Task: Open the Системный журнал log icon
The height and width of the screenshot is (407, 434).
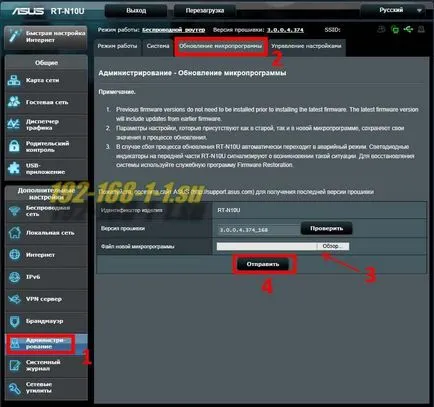Action: (15, 365)
